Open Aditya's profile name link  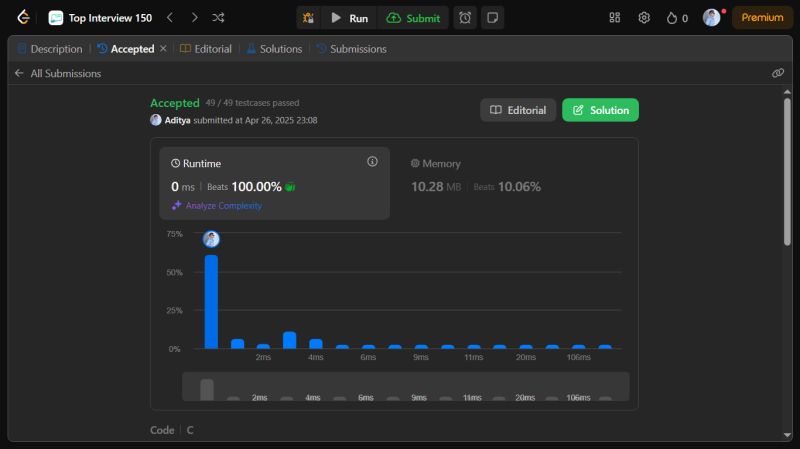coord(177,120)
